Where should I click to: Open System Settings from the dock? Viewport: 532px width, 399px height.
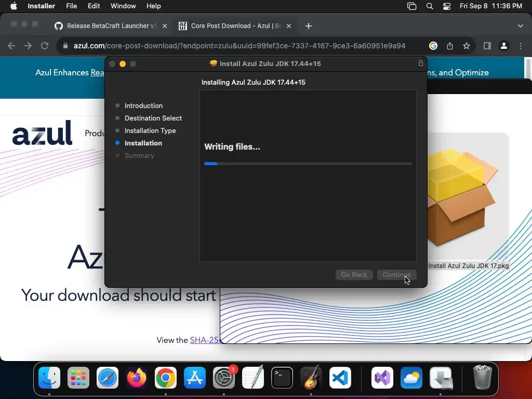(x=224, y=378)
